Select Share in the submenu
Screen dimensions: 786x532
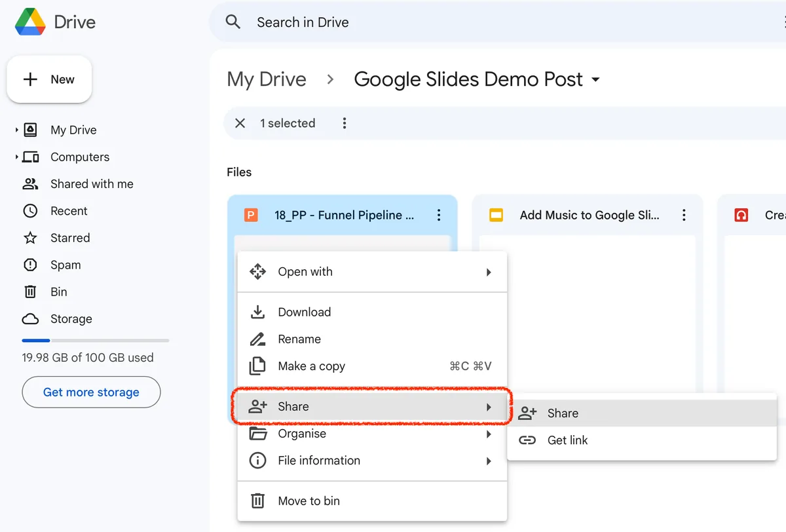pos(642,413)
